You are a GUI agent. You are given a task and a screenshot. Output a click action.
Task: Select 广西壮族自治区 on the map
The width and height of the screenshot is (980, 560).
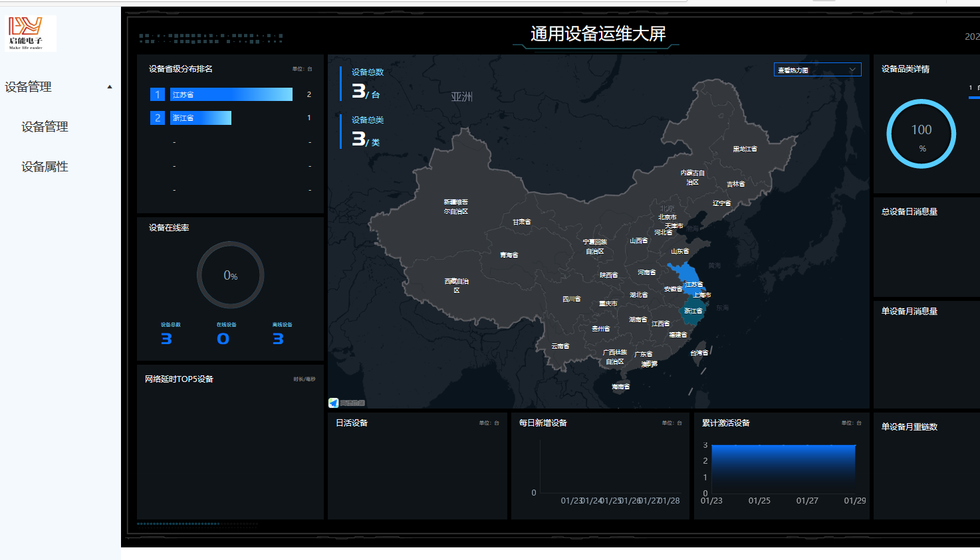615,357
